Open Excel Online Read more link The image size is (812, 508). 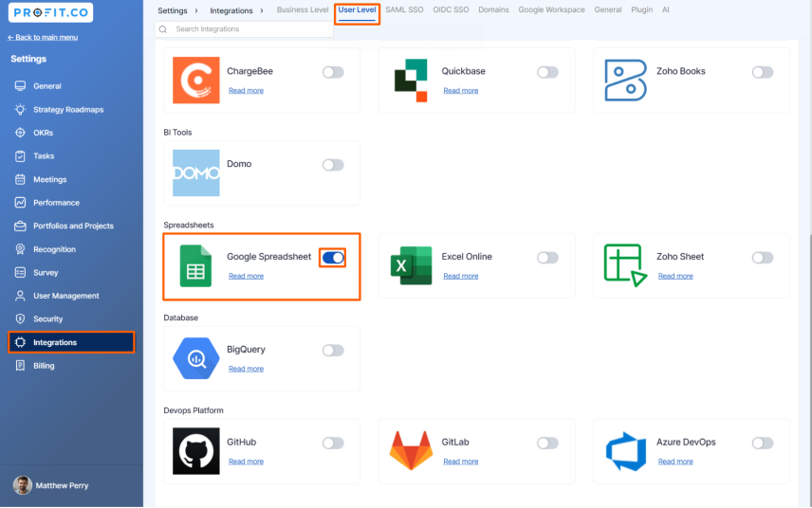[460, 276]
